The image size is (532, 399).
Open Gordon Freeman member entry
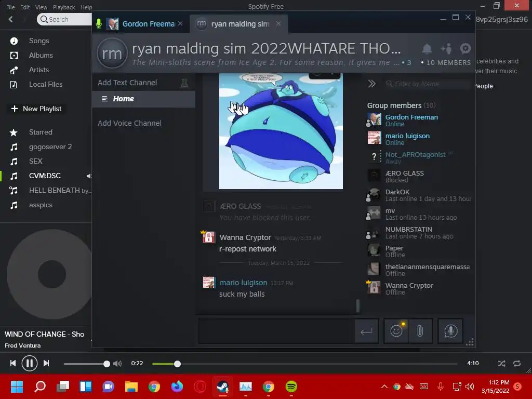(419, 120)
